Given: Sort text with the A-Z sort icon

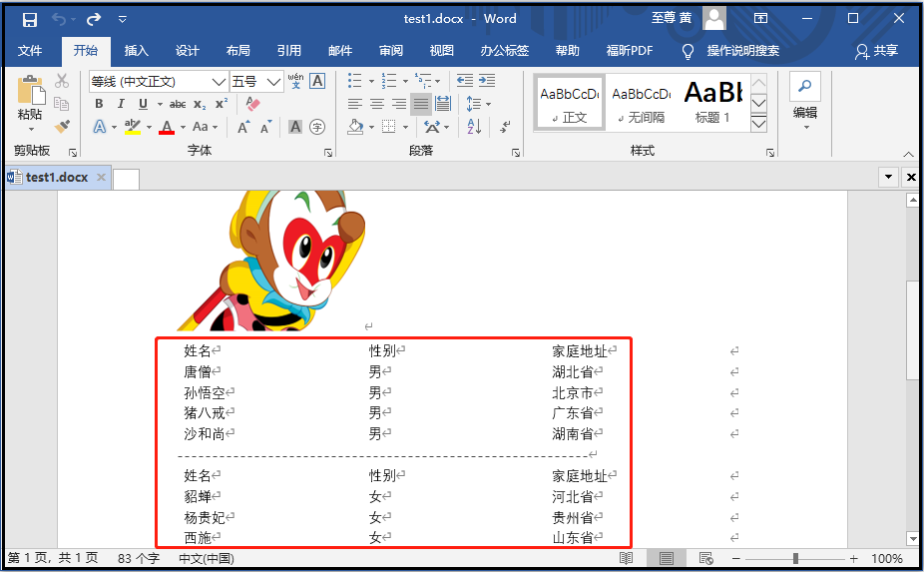Looking at the screenshot, I should [x=474, y=127].
